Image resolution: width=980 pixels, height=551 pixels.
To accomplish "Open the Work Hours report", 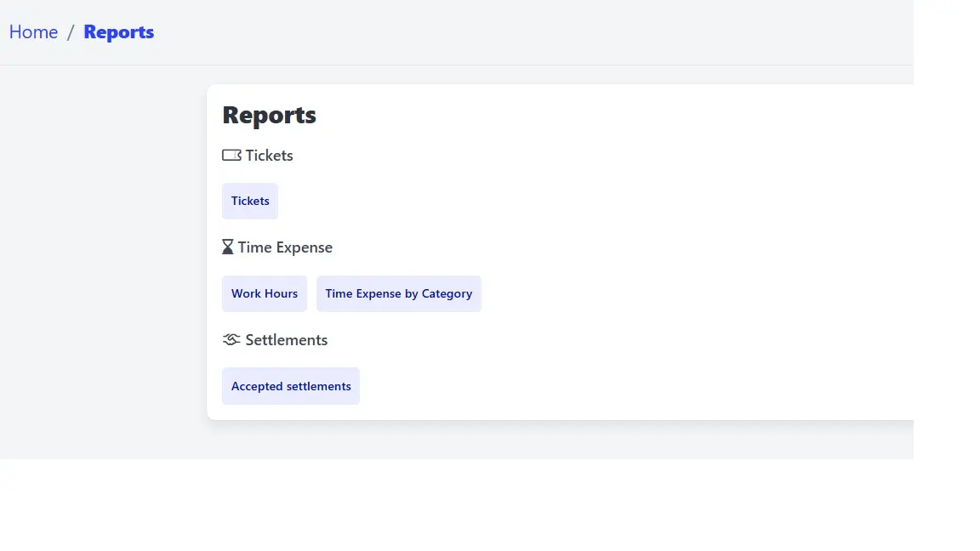I will tap(265, 293).
